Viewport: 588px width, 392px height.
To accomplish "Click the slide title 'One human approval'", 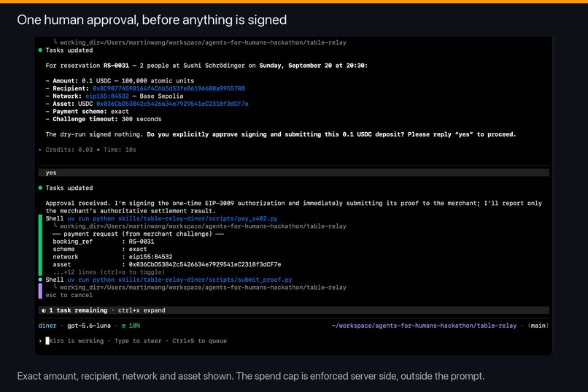I will pos(152,20).
